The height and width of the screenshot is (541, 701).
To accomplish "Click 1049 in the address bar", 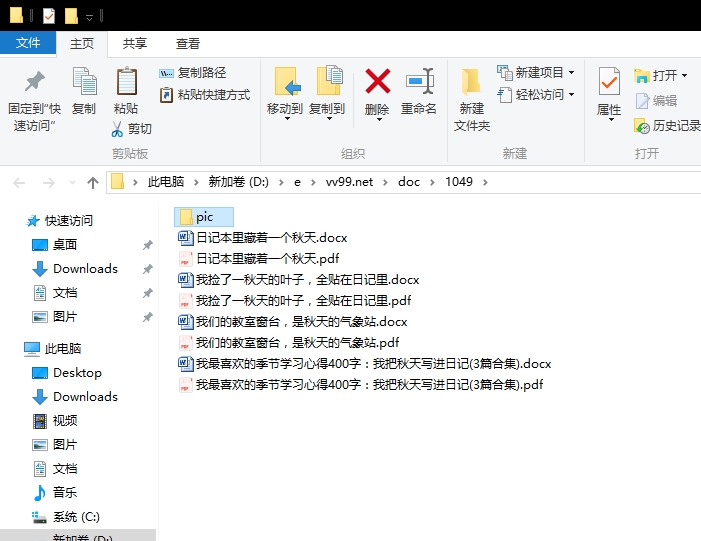I will coord(459,182).
